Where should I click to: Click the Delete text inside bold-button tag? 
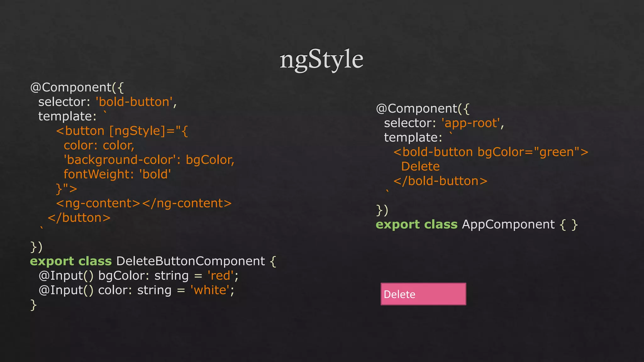[420, 166]
